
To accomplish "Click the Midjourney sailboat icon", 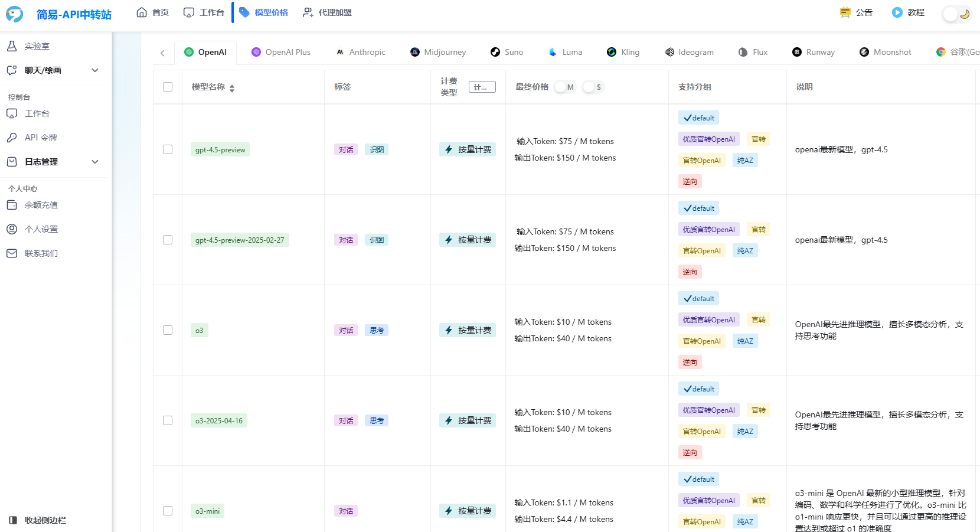I will click(415, 52).
